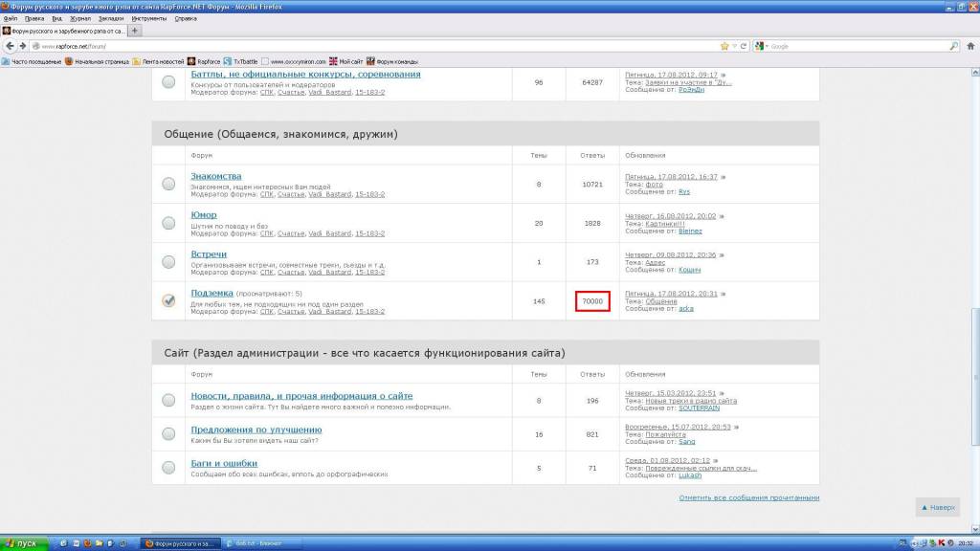Open the Часто посещаемые bookmarks folder

click(x=32, y=62)
